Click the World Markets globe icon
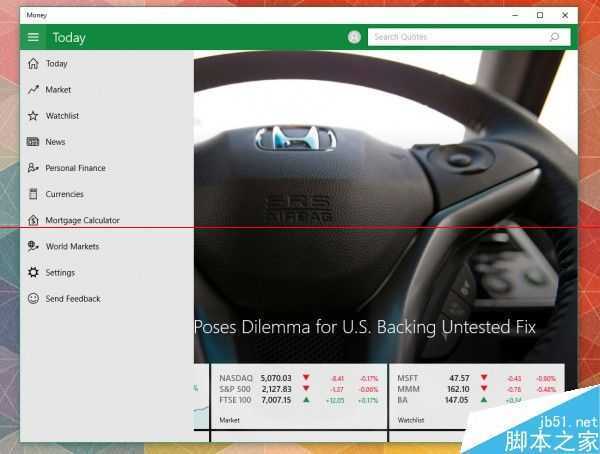The image size is (600, 454). click(33, 246)
